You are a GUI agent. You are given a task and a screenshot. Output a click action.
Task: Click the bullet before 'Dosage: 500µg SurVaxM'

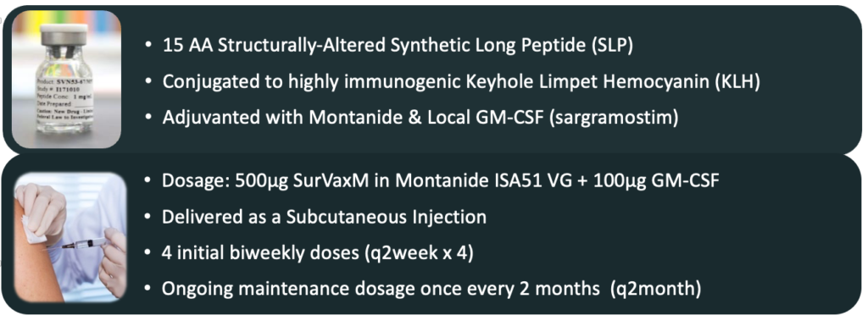pyautogui.click(x=148, y=180)
